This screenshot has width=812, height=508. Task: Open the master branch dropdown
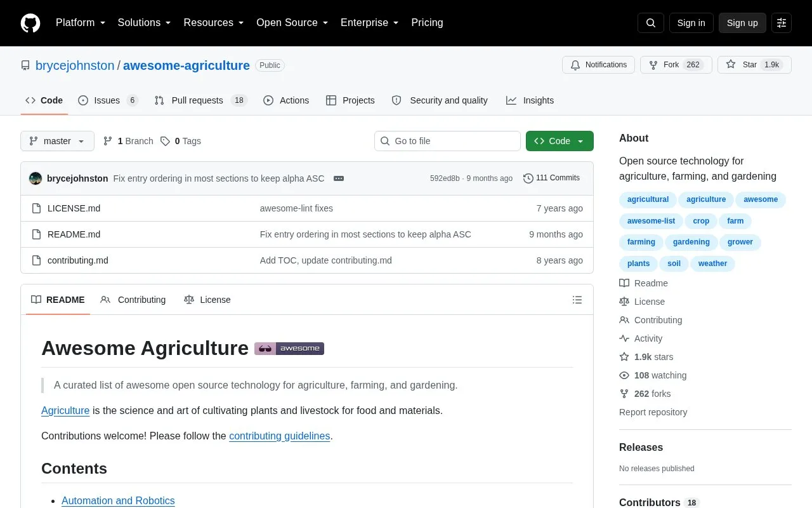pyautogui.click(x=57, y=141)
